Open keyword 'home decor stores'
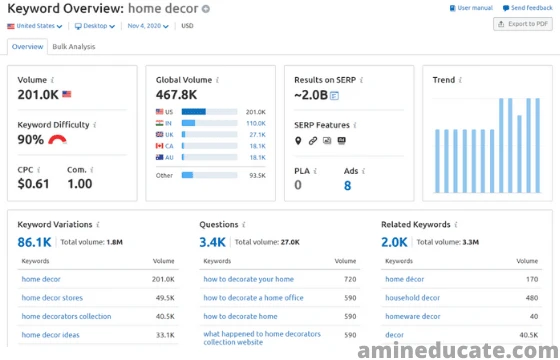Viewport: 560px width, 360px height. pyautogui.click(x=52, y=298)
